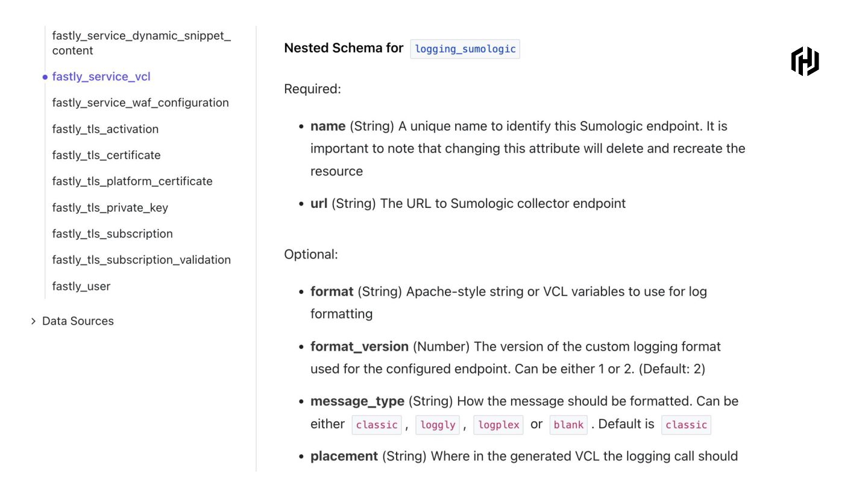Viewport: 868px width, 488px height.
Task: Open fastly_service_waf_configuration resource page
Action: tap(140, 102)
